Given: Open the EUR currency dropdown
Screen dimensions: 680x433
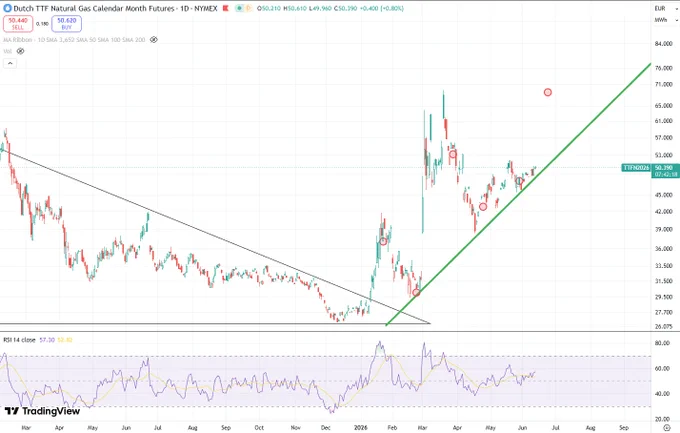Looking at the screenshot, I should pos(665,8).
